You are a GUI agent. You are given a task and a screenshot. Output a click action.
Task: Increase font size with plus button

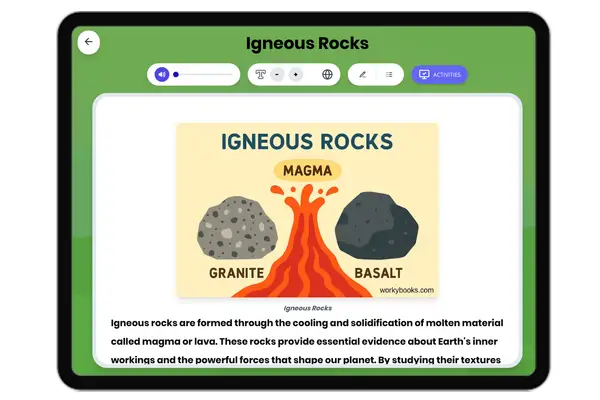[295, 74]
